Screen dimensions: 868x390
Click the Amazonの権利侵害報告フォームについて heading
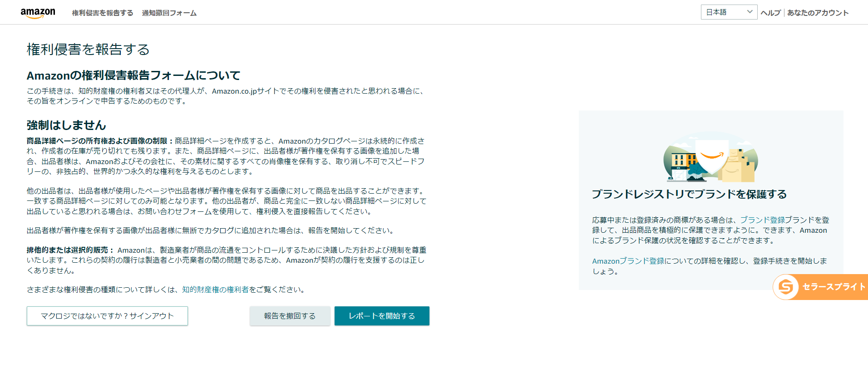coord(133,75)
